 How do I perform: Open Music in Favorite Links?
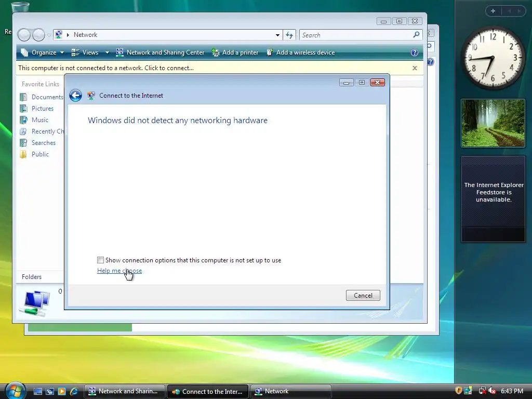click(x=34, y=120)
